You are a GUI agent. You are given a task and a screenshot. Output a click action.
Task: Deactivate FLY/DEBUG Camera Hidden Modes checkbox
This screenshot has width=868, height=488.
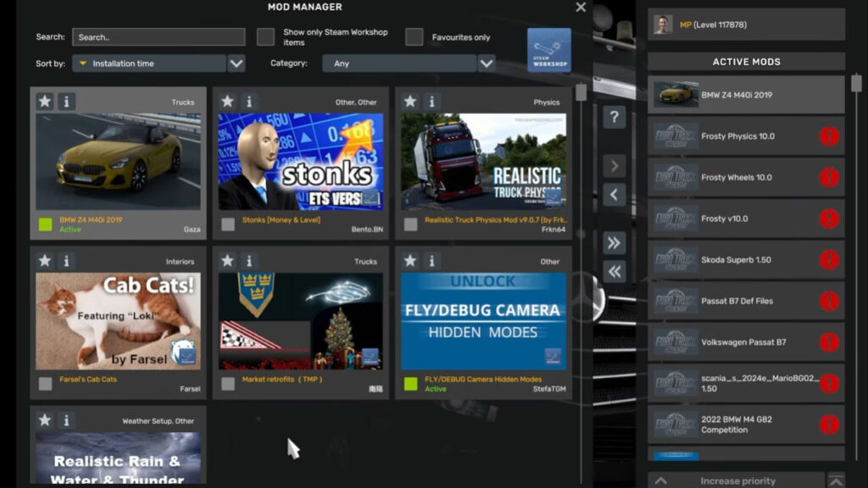pos(411,384)
